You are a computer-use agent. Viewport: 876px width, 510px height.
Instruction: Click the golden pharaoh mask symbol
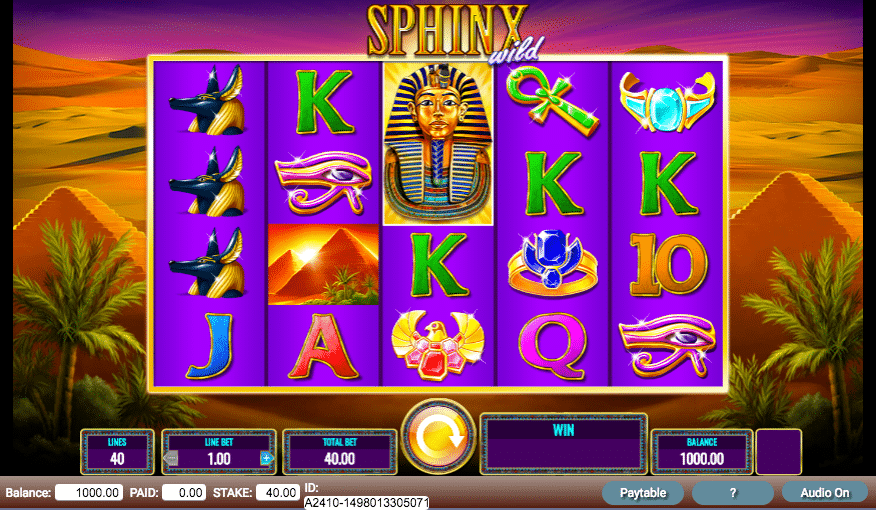point(437,144)
